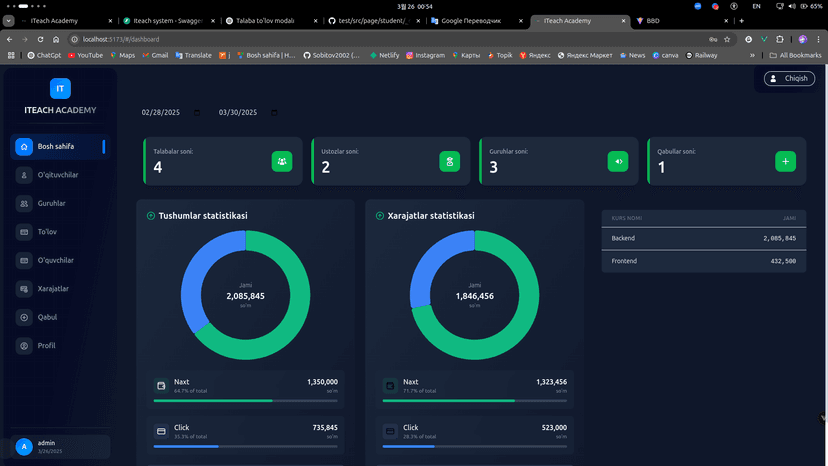Click the Naxt wallet icon under Tushumlar
This screenshot has width=828, height=466.
[161, 385]
